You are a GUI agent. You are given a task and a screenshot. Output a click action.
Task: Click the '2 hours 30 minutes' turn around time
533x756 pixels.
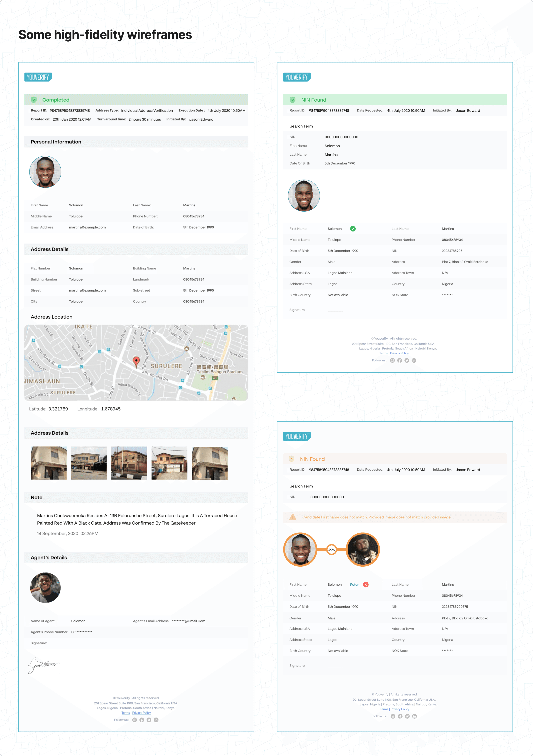145,120
